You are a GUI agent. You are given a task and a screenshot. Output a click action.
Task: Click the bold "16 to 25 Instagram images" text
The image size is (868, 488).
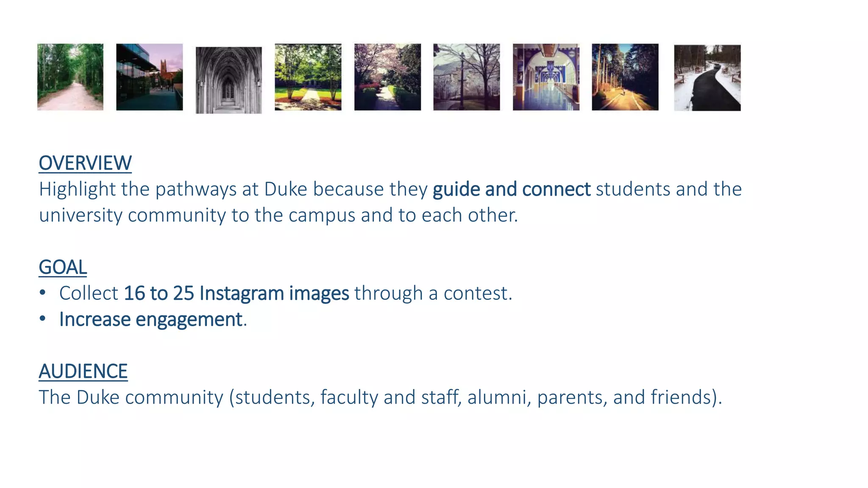pyautogui.click(x=236, y=294)
